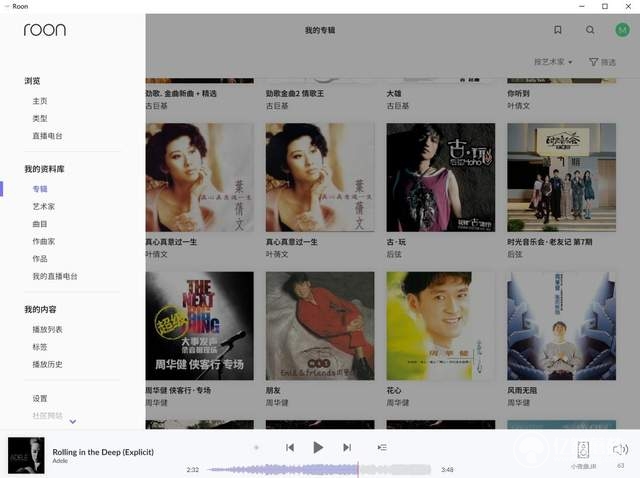Open the 古·玩 album cover
640x478 pixels.
(x=441, y=178)
